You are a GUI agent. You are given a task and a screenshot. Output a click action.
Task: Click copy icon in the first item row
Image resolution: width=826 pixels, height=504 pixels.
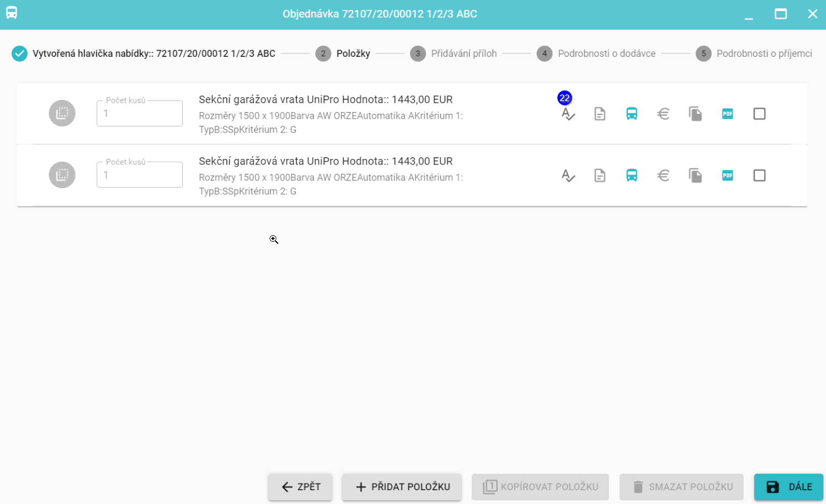(695, 114)
